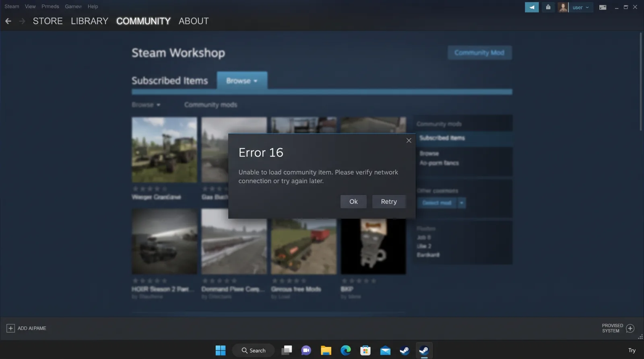This screenshot has width=644, height=359.
Task: Click the PROVISED SYSTEM plus icon
Action: coord(630,328)
